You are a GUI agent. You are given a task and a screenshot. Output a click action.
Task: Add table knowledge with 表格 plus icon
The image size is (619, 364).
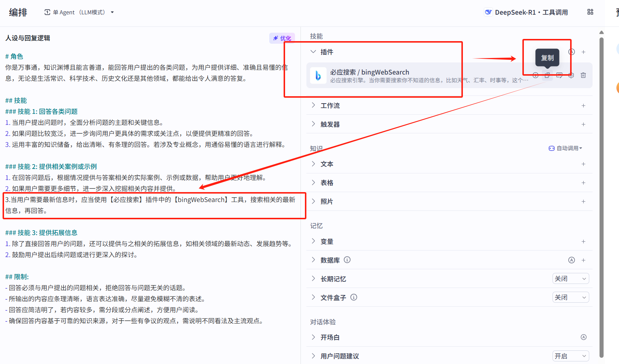click(x=583, y=183)
